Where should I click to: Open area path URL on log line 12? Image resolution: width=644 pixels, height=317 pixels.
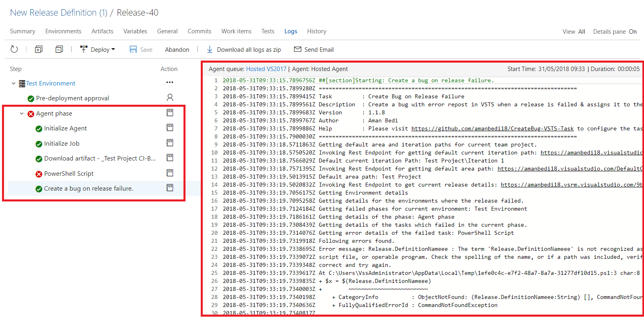pyautogui.click(x=570, y=169)
